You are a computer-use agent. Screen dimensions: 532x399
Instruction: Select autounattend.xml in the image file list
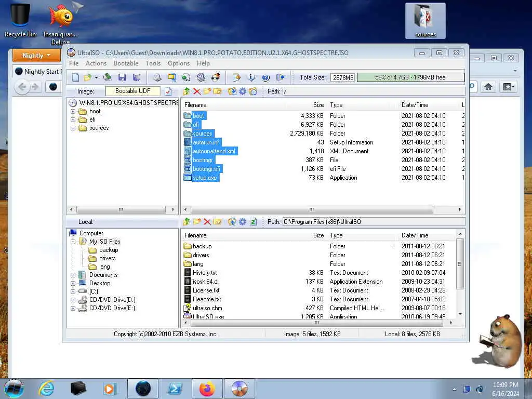214,151
